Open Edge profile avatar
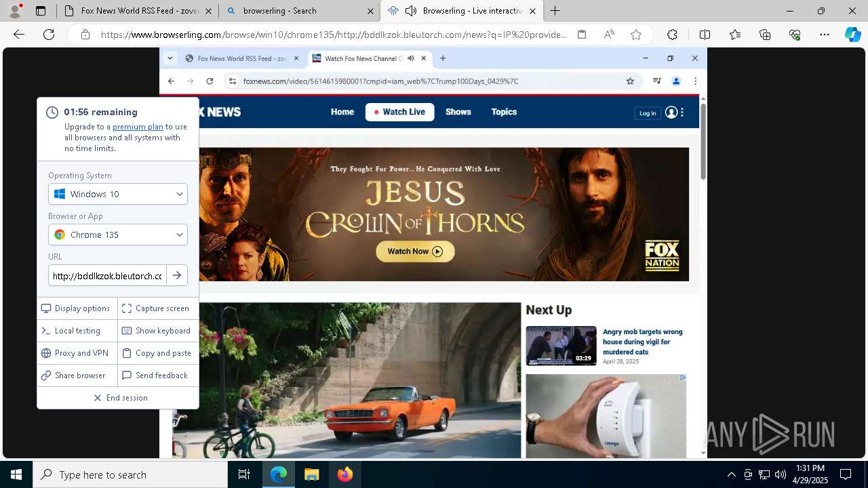 (15, 10)
